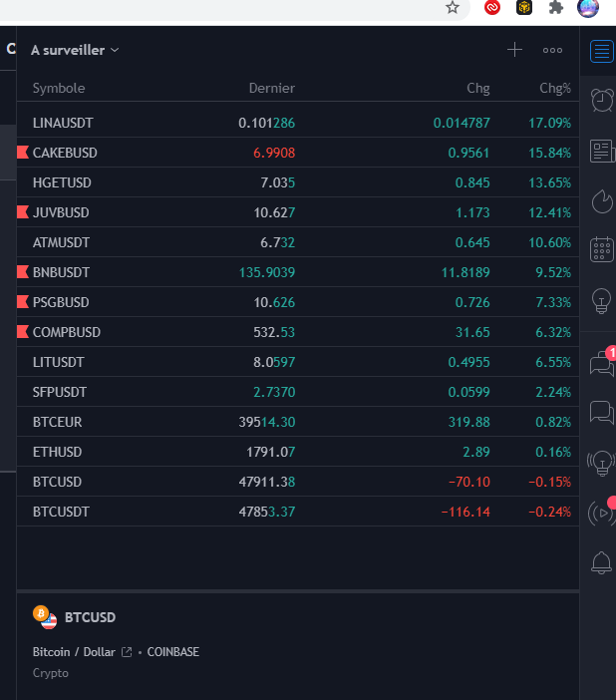Toggle the red flag on CAKEBUSD
Screen dimensions: 616x700
[x=23, y=153]
